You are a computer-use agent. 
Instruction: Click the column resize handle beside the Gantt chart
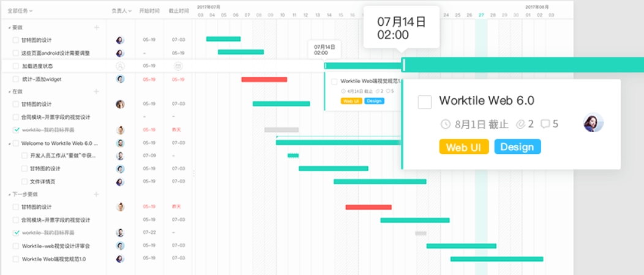point(193,174)
